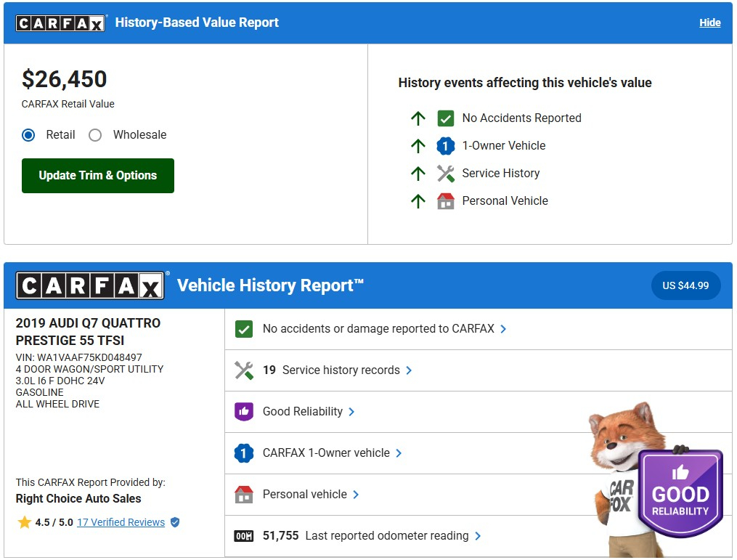The width and height of the screenshot is (737, 560).
Task: Select the Retail radio button
Action: click(28, 135)
